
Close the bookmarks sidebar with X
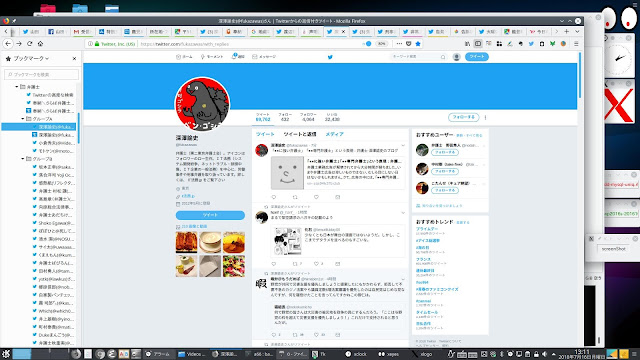pos(74,59)
